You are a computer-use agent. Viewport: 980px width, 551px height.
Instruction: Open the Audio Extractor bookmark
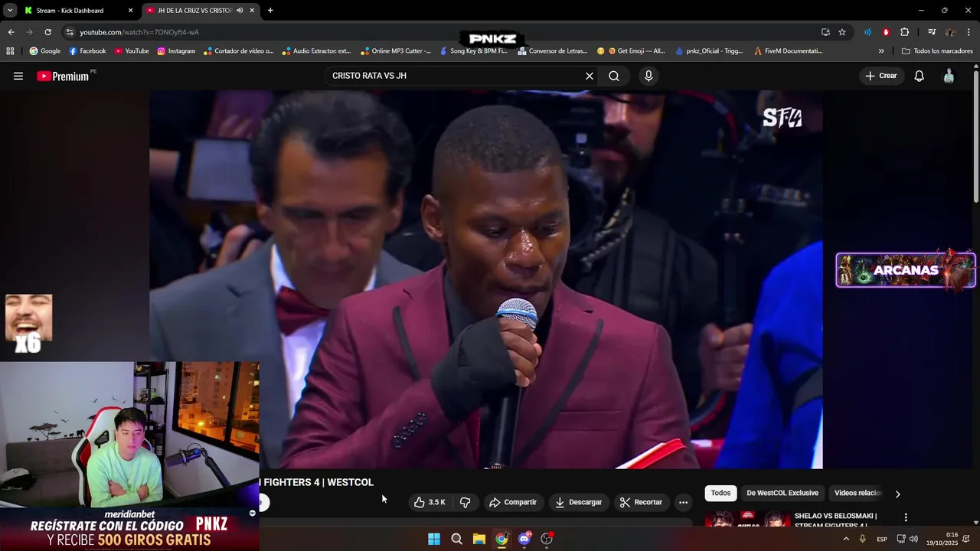[x=316, y=51]
